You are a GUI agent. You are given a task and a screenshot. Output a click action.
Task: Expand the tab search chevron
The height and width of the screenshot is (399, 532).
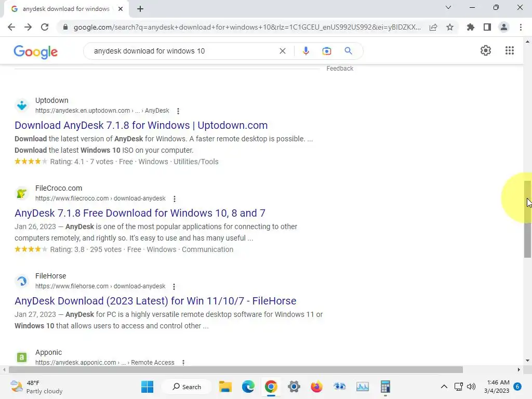coord(448,7)
